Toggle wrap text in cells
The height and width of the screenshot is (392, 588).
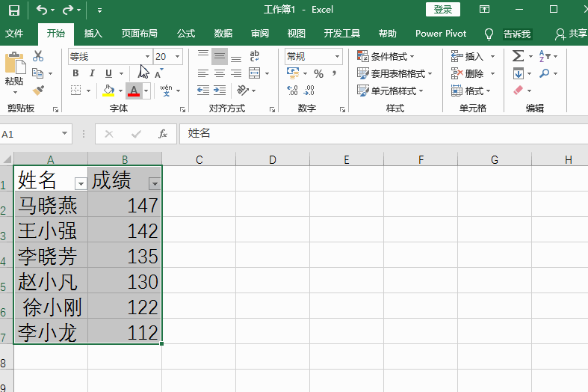point(254,56)
